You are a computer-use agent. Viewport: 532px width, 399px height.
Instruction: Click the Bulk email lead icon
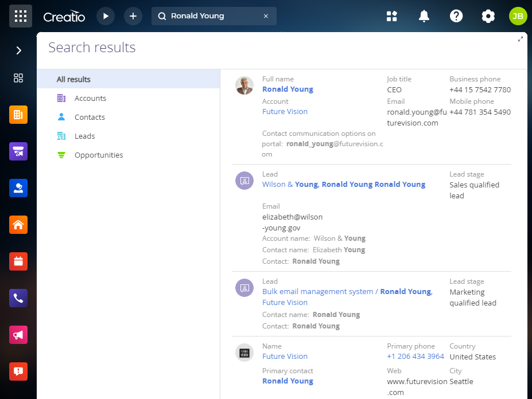click(x=244, y=288)
